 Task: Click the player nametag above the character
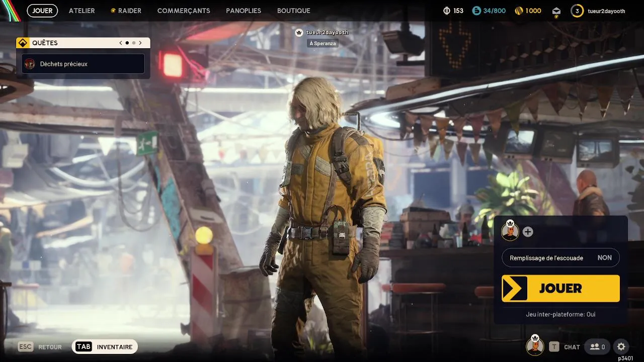(x=327, y=32)
